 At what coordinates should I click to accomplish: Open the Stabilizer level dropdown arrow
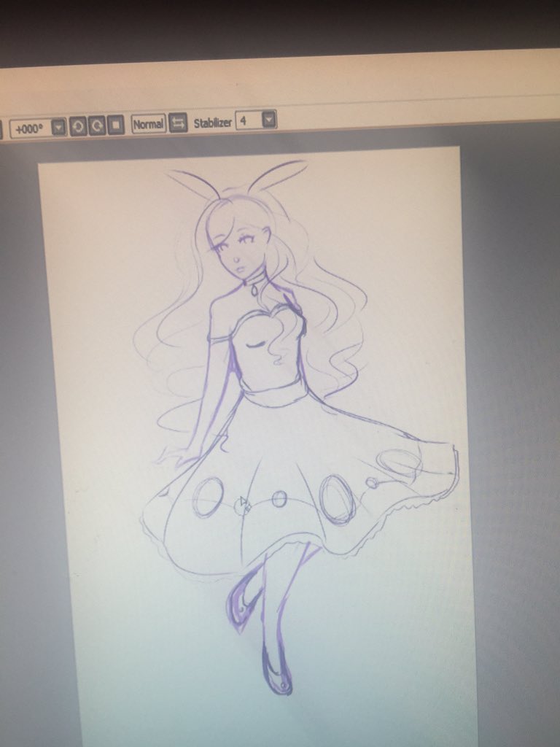click(x=270, y=120)
